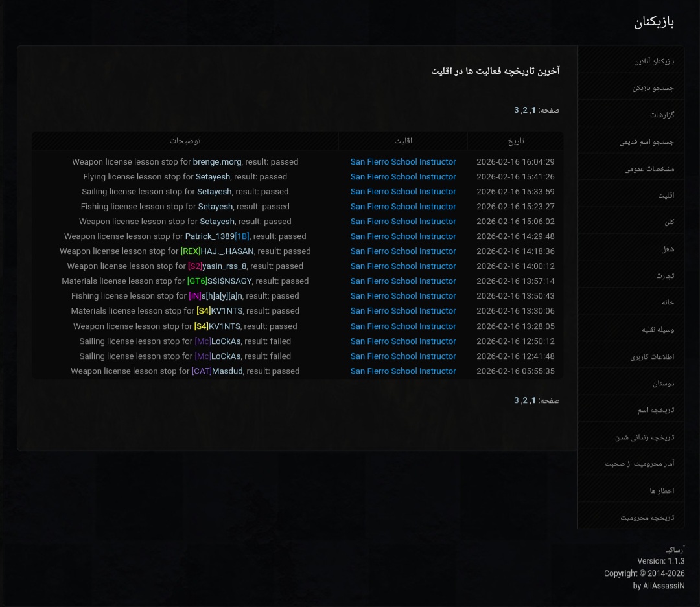View تجارت information from the sidebar
700x607 pixels.
pos(632,275)
